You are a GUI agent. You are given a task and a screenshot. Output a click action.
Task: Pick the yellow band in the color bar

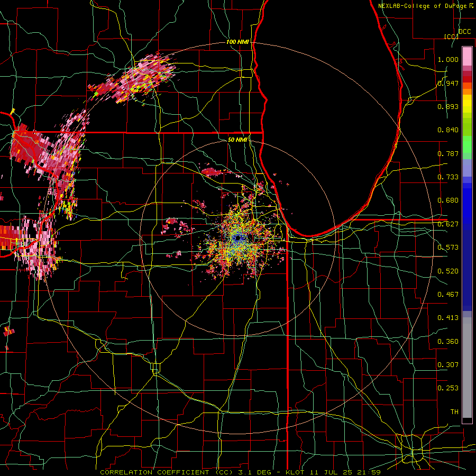click(x=467, y=104)
